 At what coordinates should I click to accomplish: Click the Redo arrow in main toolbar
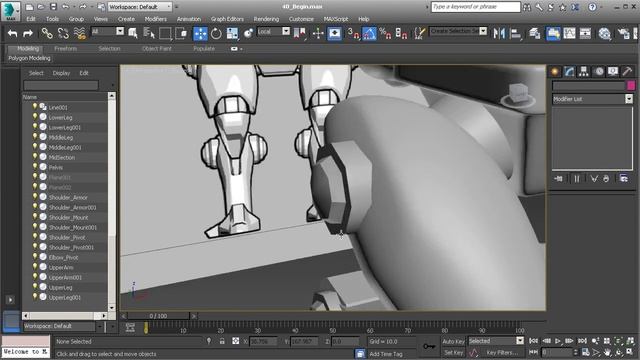coord(28,33)
